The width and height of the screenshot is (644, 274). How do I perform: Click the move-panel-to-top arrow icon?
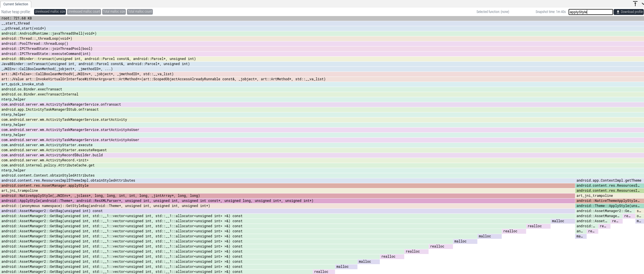(x=635, y=4)
